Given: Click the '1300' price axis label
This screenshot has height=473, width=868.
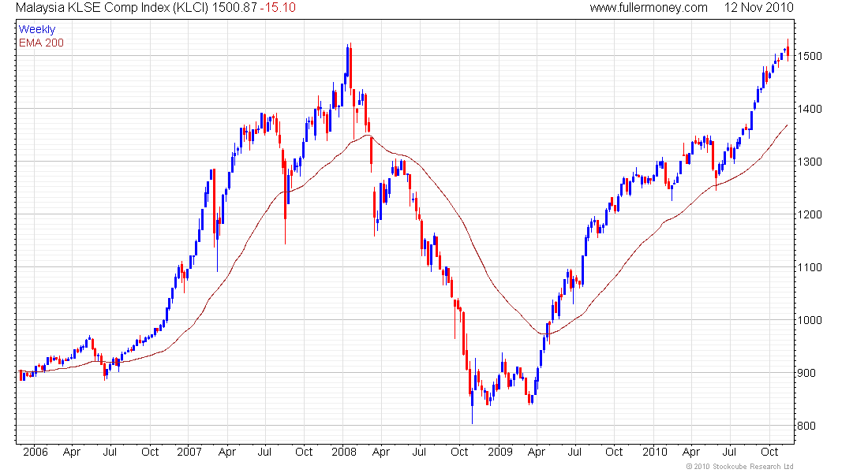Looking at the screenshot, I should click(x=810, y=162).
